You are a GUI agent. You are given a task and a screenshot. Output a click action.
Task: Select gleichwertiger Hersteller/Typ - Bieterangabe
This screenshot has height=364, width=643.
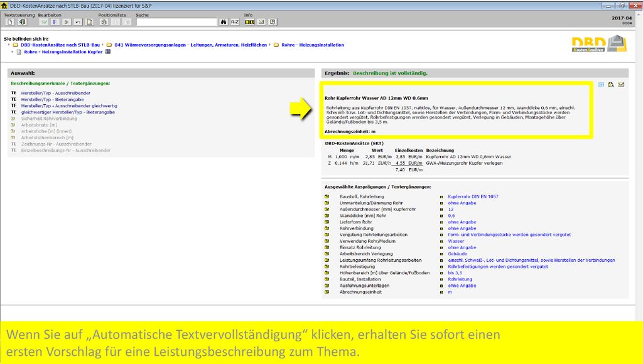68,112
